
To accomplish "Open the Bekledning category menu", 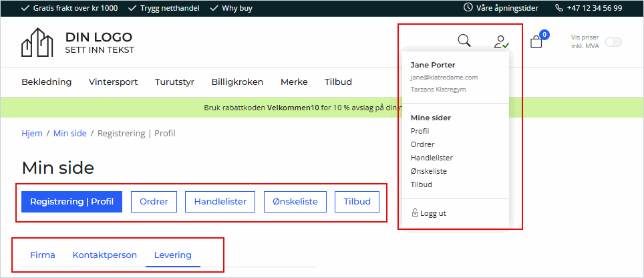I will [46, 82].
